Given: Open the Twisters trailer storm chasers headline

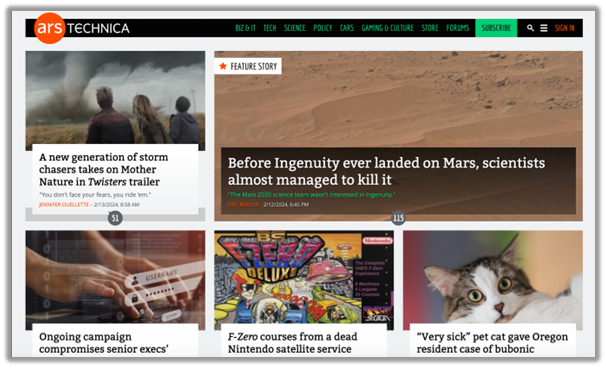Looking at the screenshot, I should click(x=104, y=169).
